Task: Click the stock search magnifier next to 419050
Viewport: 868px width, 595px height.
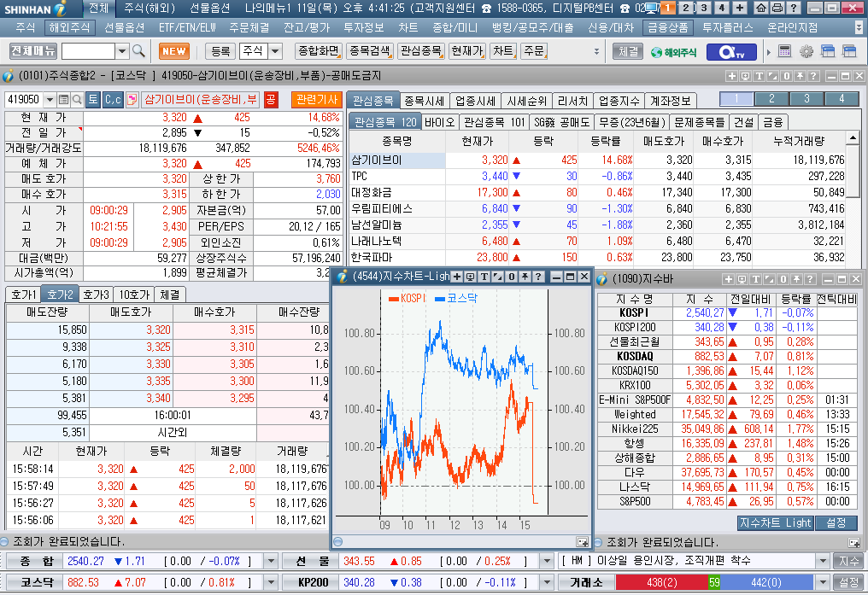Action: click(x=78, y=100)
